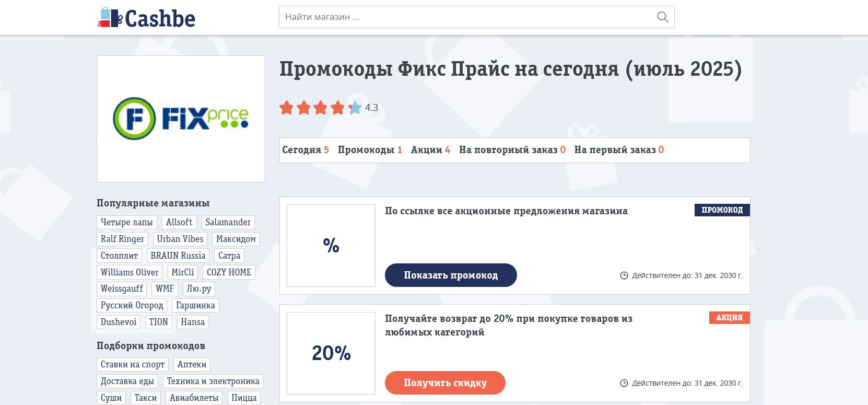Screen dimensions: 868x405
Task: Open the 'Русский Огород' store link
Action: [132, 305]
